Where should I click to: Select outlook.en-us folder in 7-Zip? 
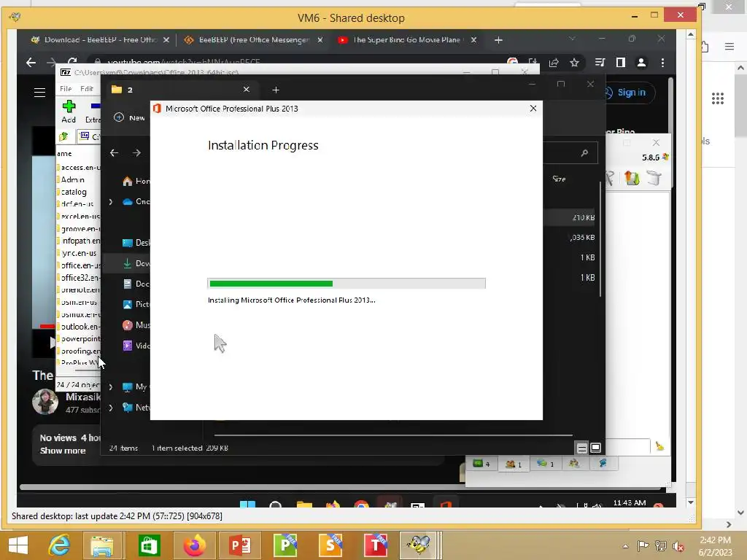pyautogui.click(x=80, y=327)
